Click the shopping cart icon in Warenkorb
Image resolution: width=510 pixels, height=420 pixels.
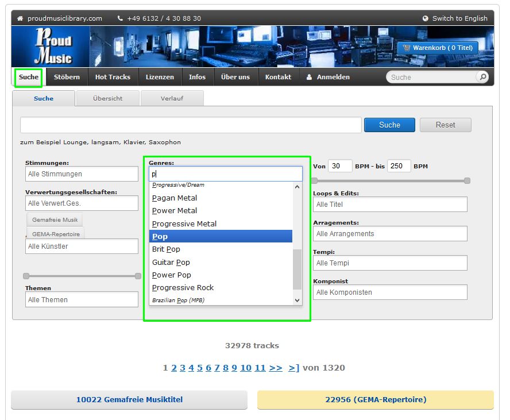[406, 48]
